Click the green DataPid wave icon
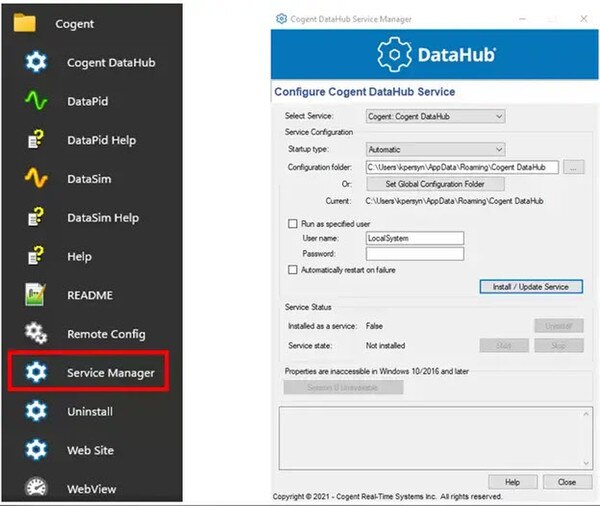 pos(36,101)
